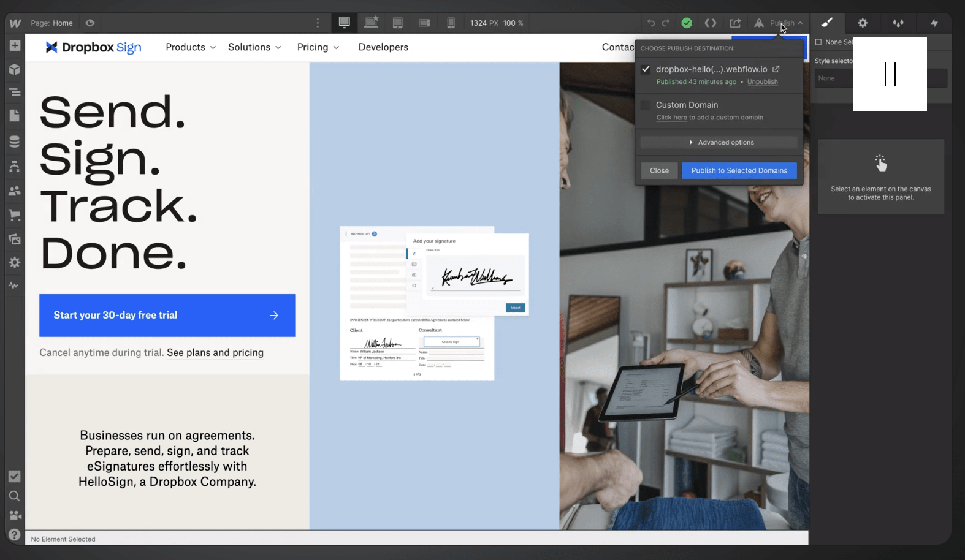The width and height of the screenshot is (965, 560).
Task: Open the Help question mark
Action: (15, 535)
